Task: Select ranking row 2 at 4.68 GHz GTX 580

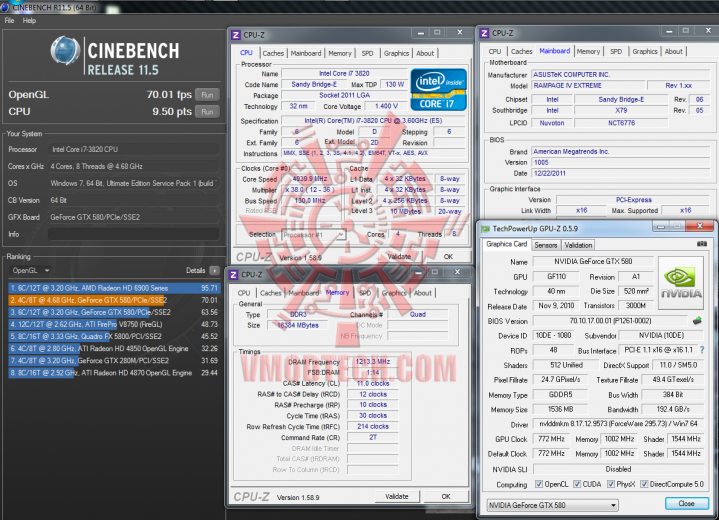Action: tap(114, 300)
